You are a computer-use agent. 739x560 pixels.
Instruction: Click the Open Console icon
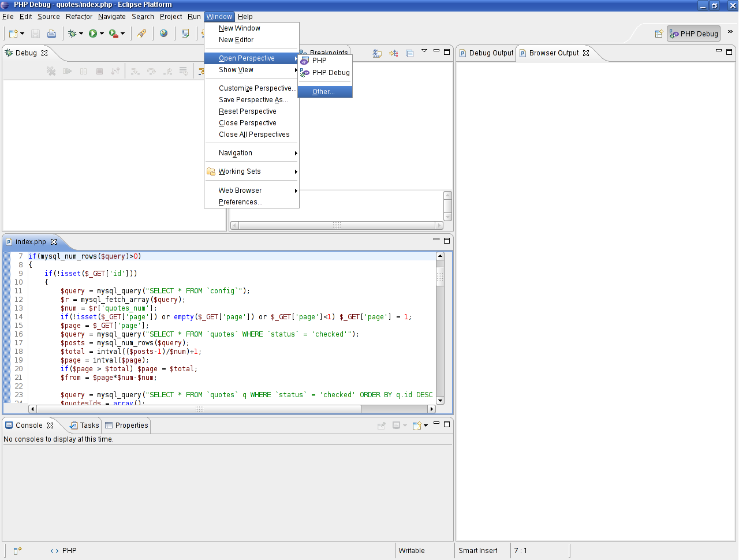pyautogui.click(x=417, y=425)
